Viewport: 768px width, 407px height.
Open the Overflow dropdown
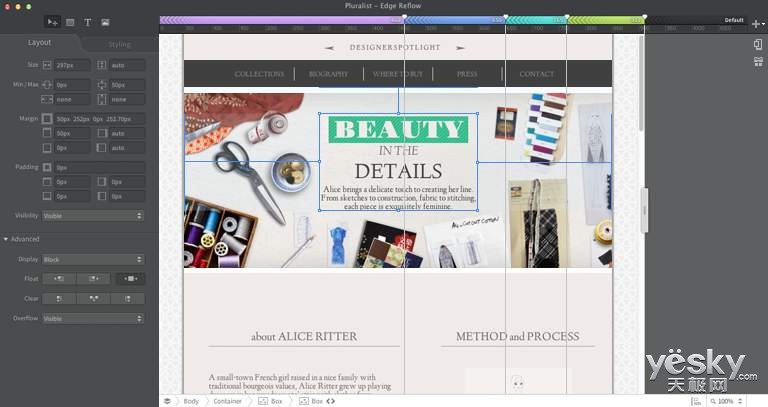tap(93, 318)
